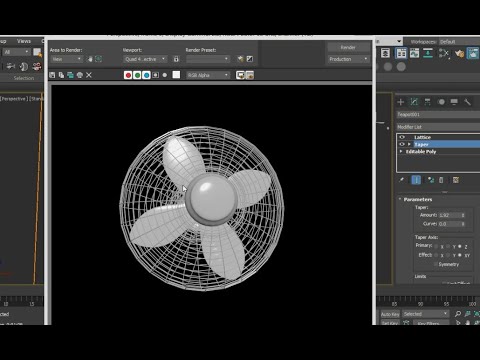Open the Selected key filter dropdown
The width and height of the screenshot is (480, 360).
[425, 314]
